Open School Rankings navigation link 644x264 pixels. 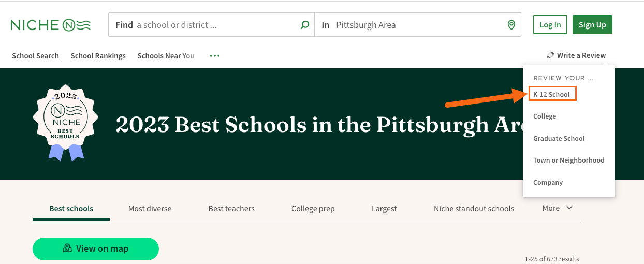(x=98, y=56)
